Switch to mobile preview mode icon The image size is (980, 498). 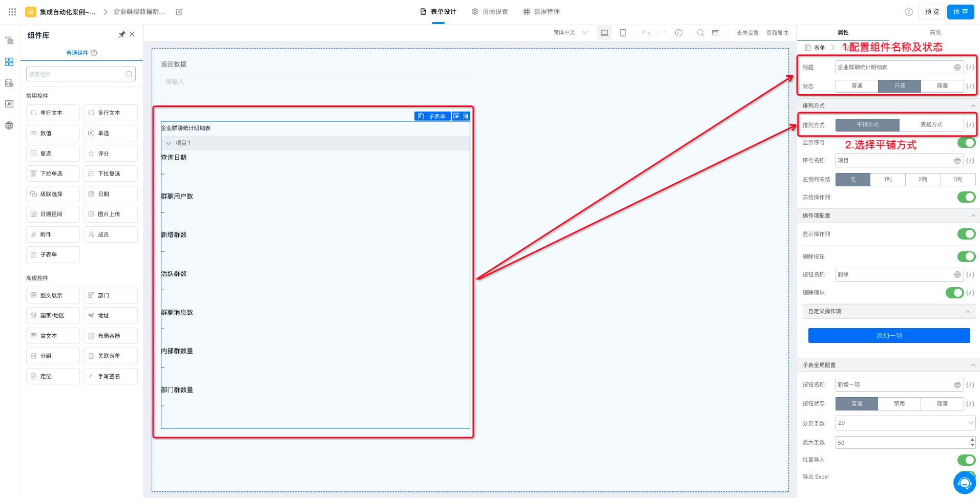623,33
